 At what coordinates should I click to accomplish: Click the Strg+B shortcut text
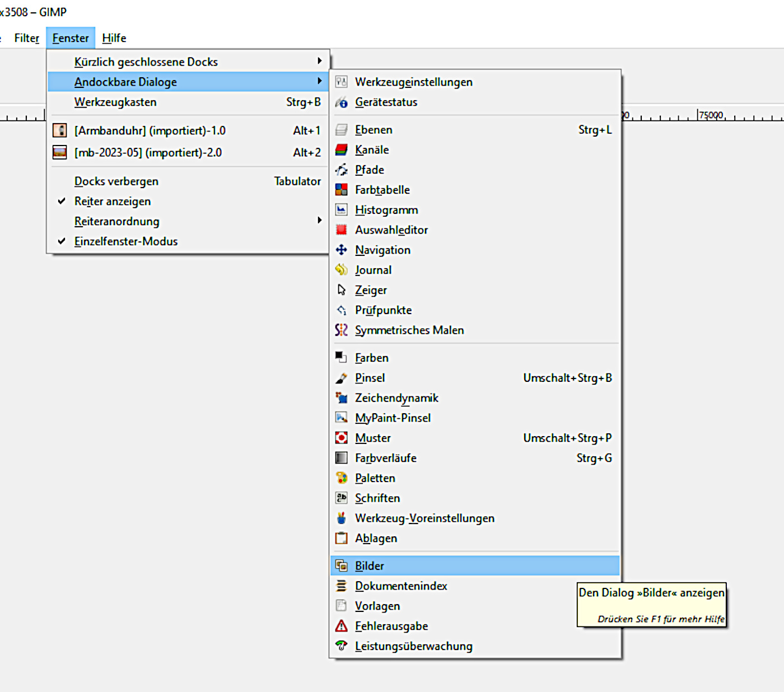(x=304, y=102)
